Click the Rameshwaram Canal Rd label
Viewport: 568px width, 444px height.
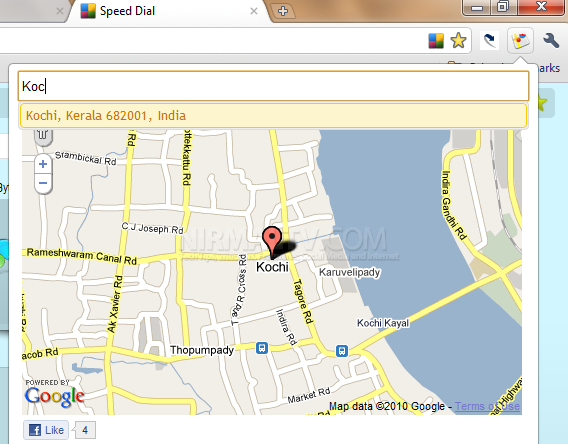pos(82,256)
